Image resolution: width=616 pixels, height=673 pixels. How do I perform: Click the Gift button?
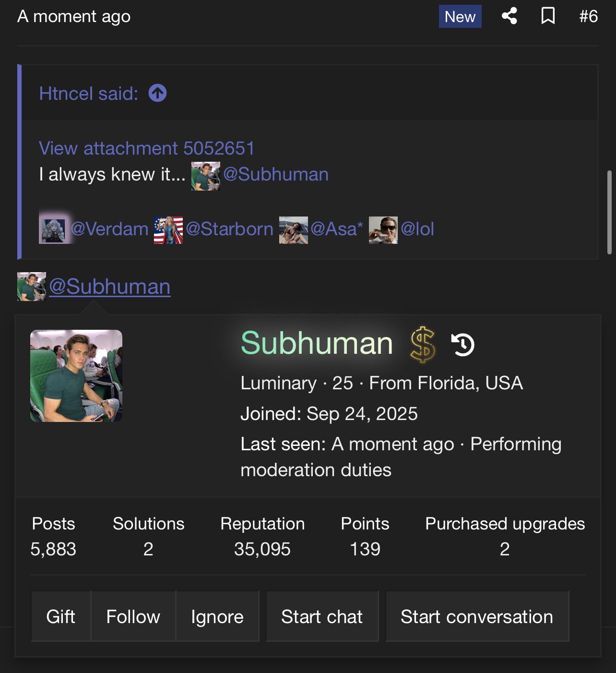coord(61,616)
